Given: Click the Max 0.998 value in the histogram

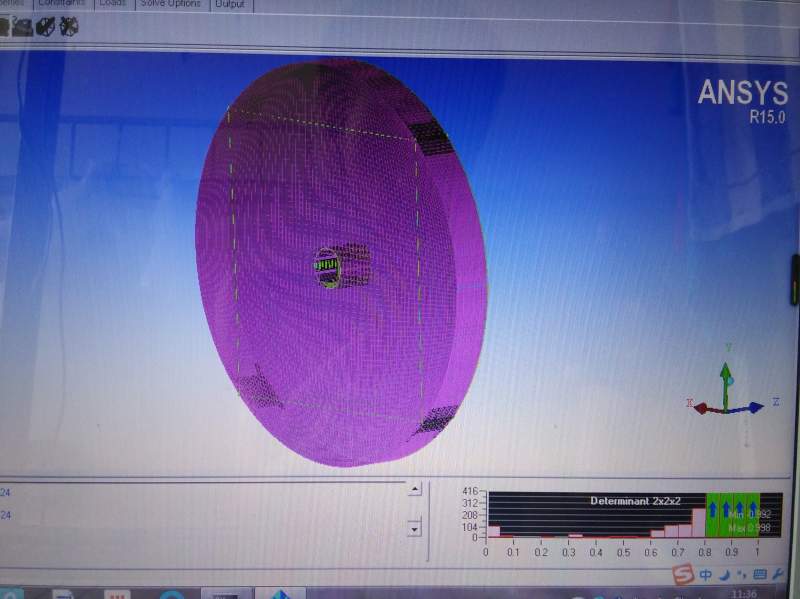Looking at the screenshot, I should (x=749, y=528).
